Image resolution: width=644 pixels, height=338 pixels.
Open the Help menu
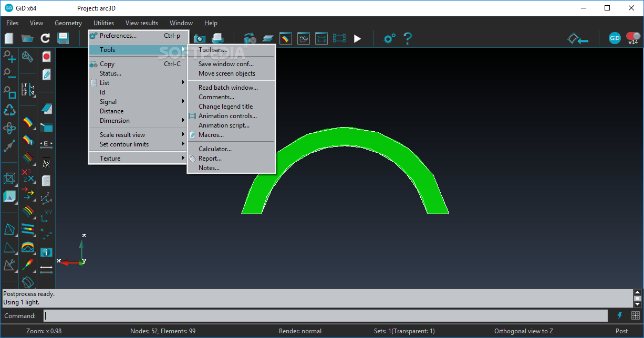click(211, 23)
